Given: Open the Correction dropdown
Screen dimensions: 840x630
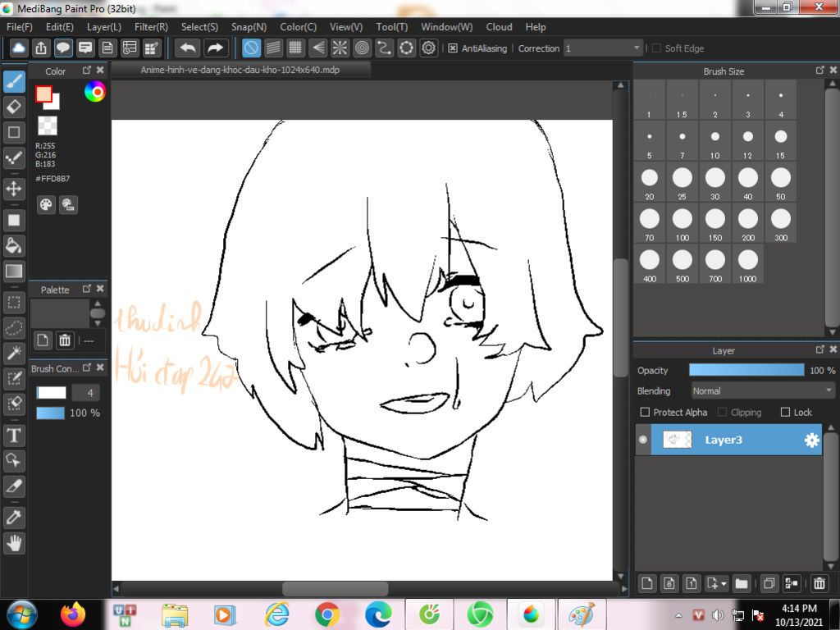Looking at the screenshot, I should (x=602, y=48).
